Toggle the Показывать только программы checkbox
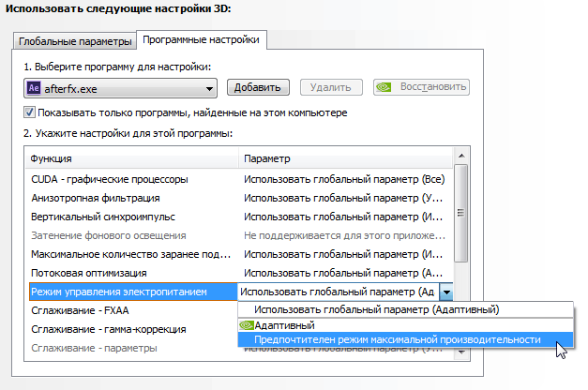Viewport: 588px width, 390px height. pos(29,112)
